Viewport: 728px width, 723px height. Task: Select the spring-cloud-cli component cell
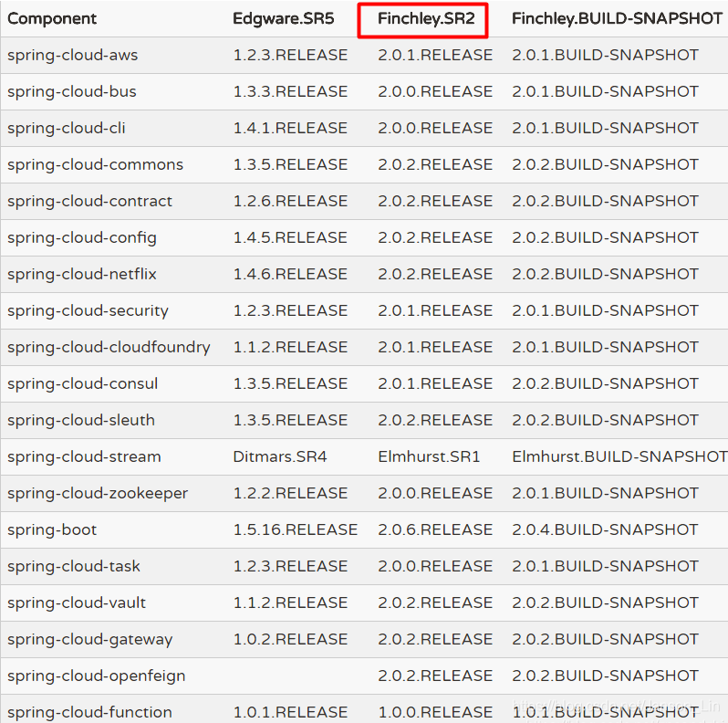[x=67, y=128]
